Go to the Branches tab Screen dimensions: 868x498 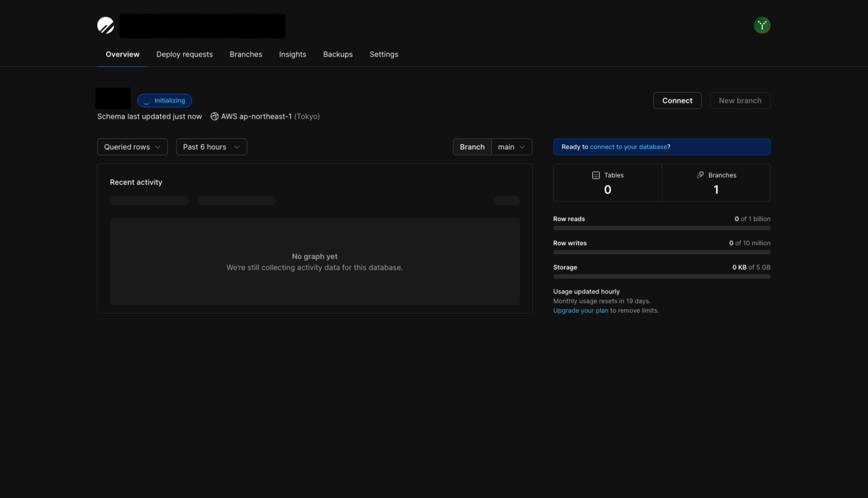[246, 54]
